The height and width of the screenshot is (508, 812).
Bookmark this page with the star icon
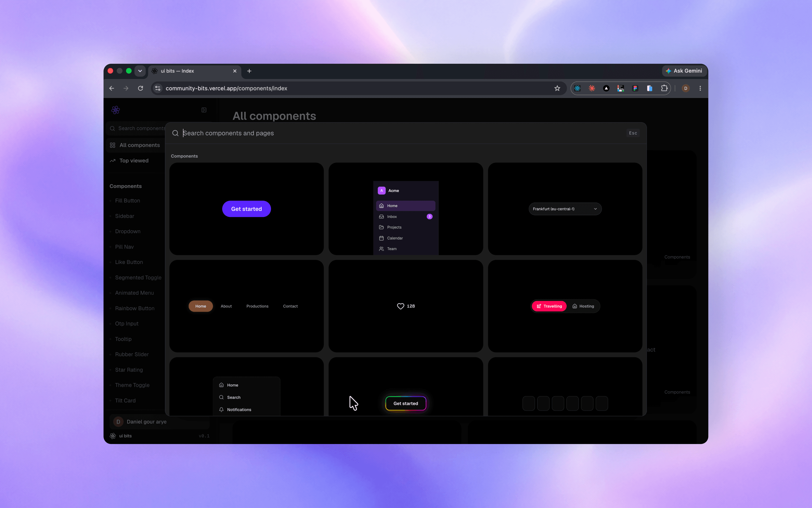pos(557,88)
